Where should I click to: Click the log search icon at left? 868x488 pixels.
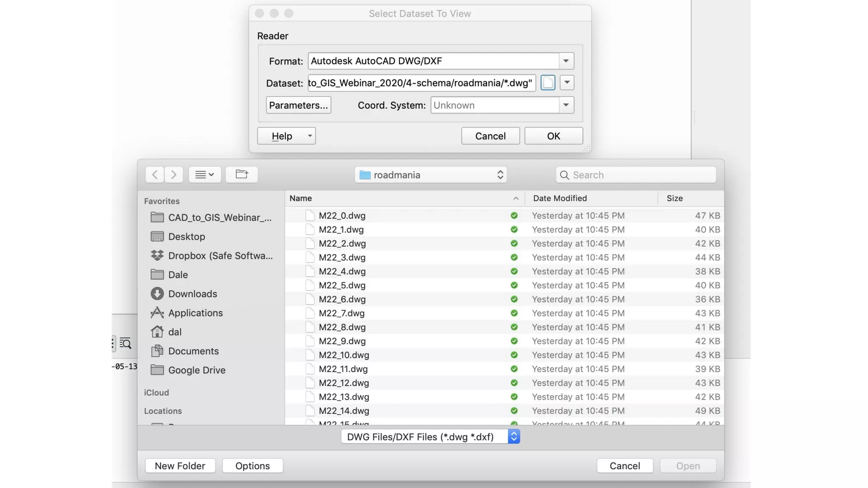pos(125,343)
